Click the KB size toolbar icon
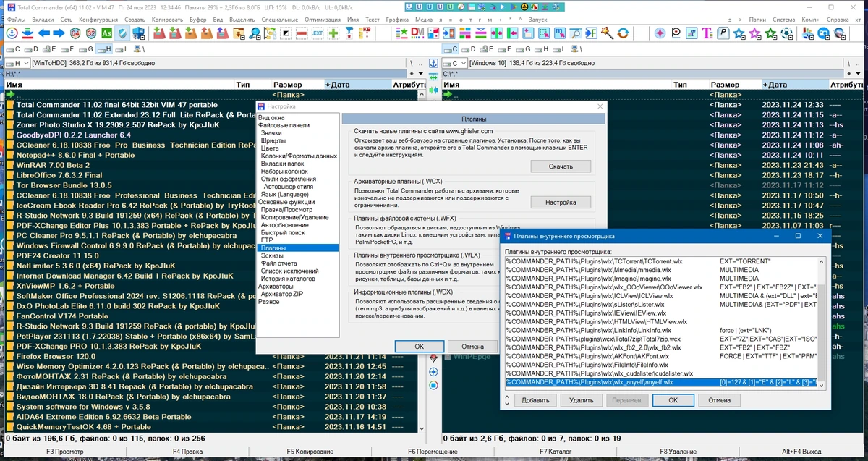 [x=365, y=33]
